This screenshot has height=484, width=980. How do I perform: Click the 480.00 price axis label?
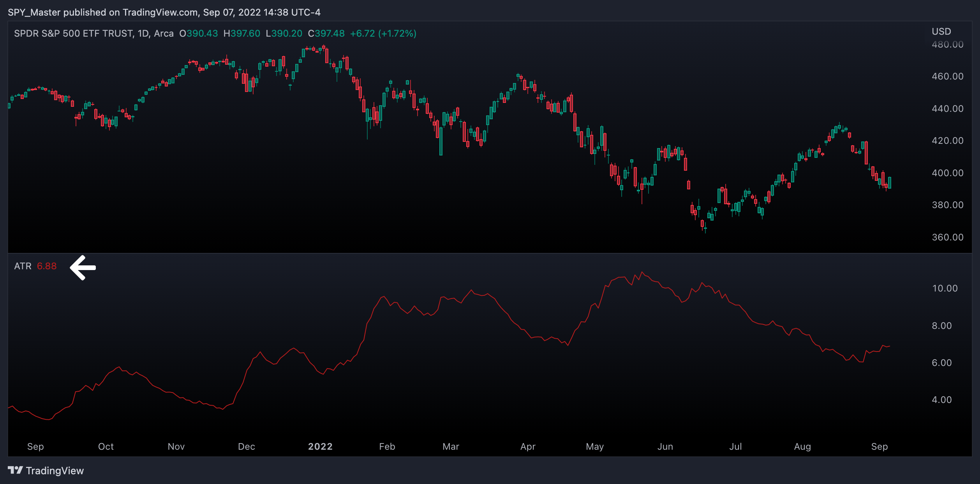coord(948,44)
